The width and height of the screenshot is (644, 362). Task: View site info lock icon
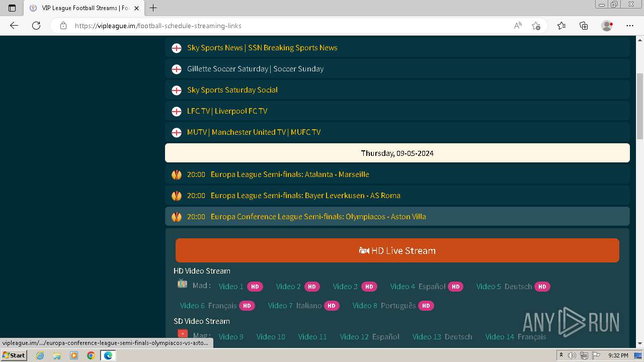click(63, 26)
